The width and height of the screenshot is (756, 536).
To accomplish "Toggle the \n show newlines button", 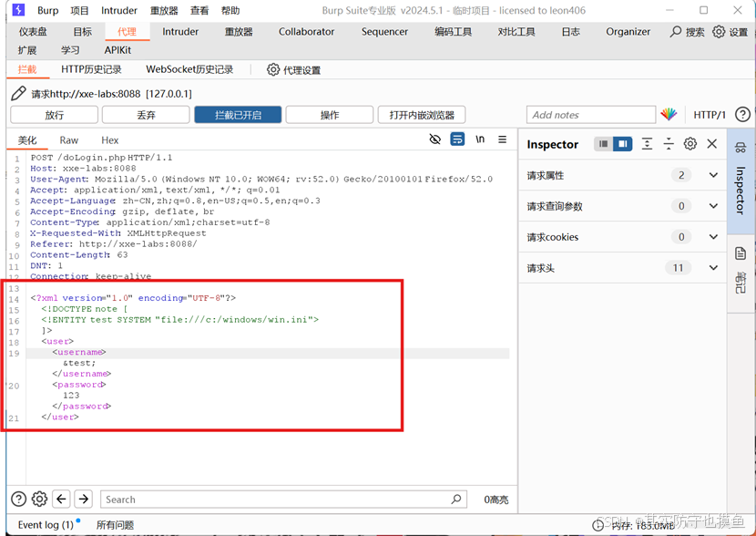I will 480,139.
